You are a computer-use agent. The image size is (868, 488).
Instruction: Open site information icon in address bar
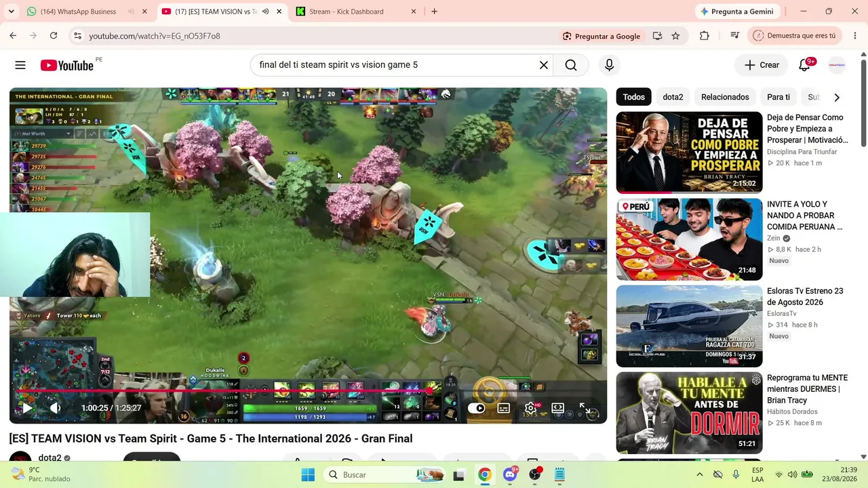pos(77,36)
